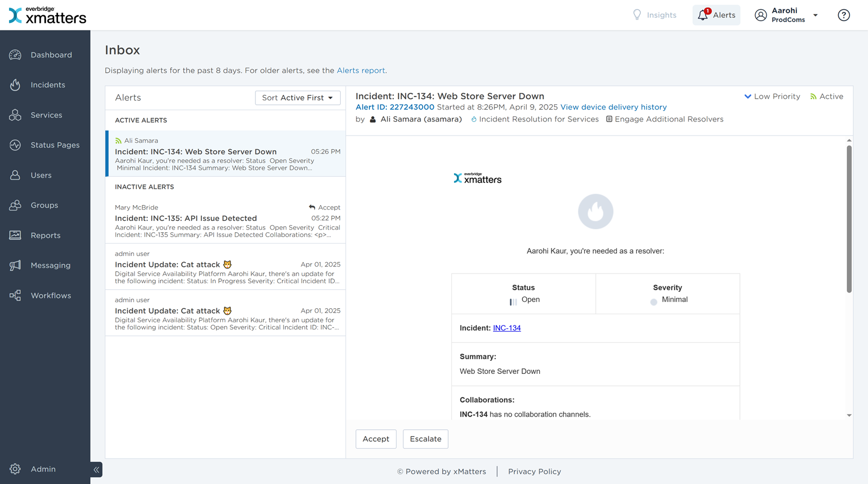Viewport: 868px width, 484px height.
Task: Click the green Active signal icon in header
Action: [x=813, y=97]
